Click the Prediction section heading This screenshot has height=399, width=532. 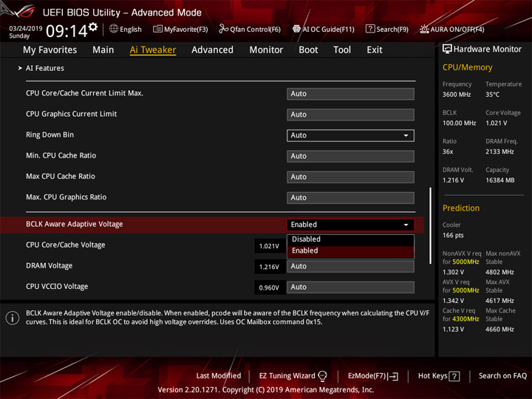coord(461,208)
